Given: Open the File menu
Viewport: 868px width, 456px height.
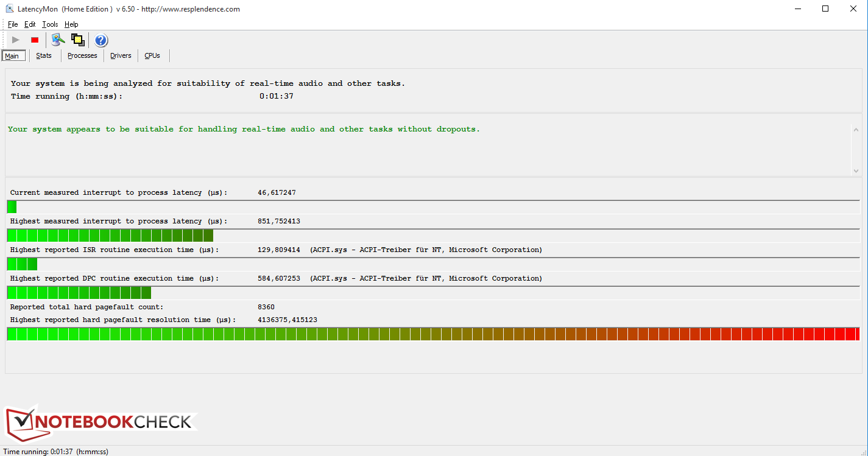Looking at the screenshot, I should 13,24.
